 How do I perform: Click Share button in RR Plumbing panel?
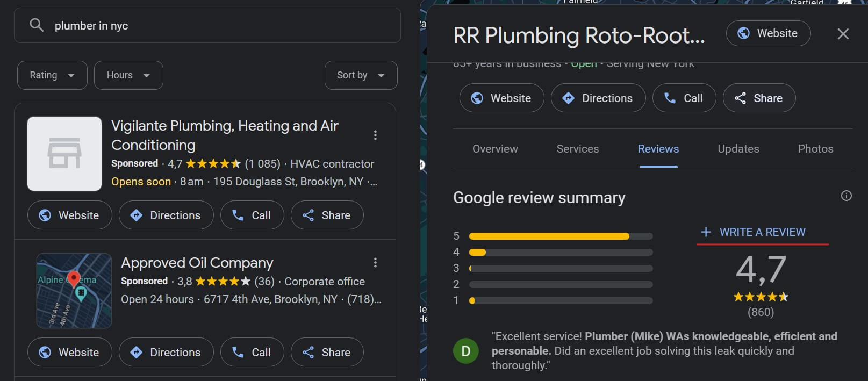click(759, 98)
